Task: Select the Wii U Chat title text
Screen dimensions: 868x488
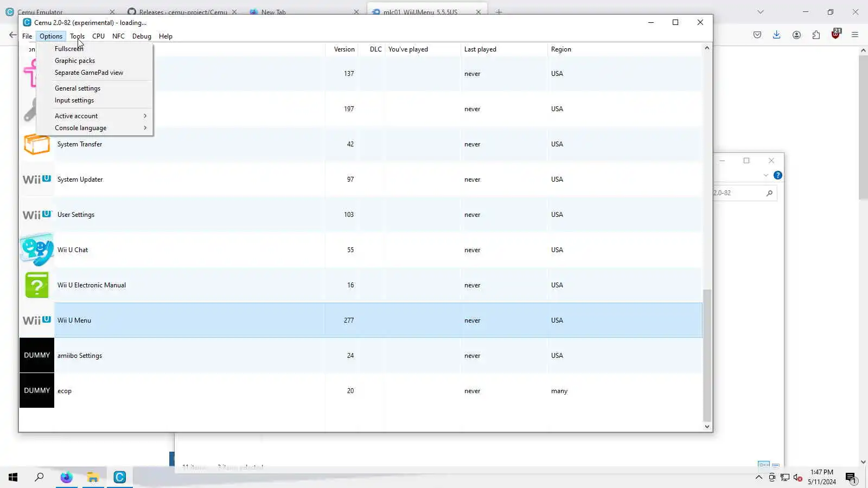Action: [73, 250]
